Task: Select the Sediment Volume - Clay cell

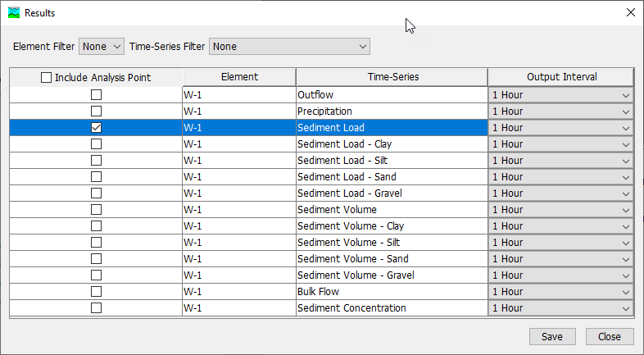Action: tap(392, 226)
